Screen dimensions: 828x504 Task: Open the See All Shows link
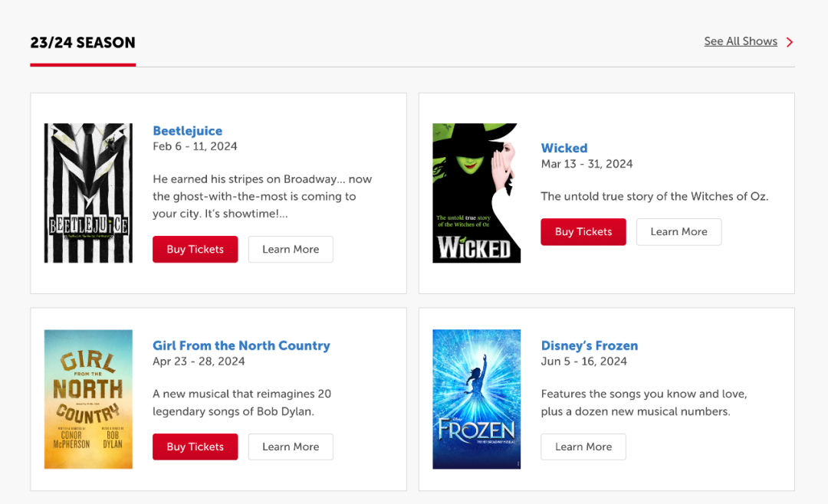coord(741,41)
